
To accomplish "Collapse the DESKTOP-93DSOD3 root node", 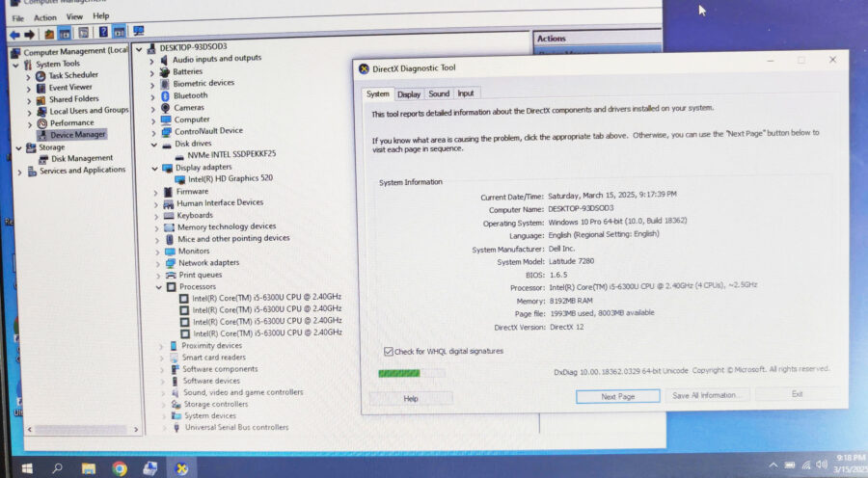I will pyautogui.click(x=139, y=50).
